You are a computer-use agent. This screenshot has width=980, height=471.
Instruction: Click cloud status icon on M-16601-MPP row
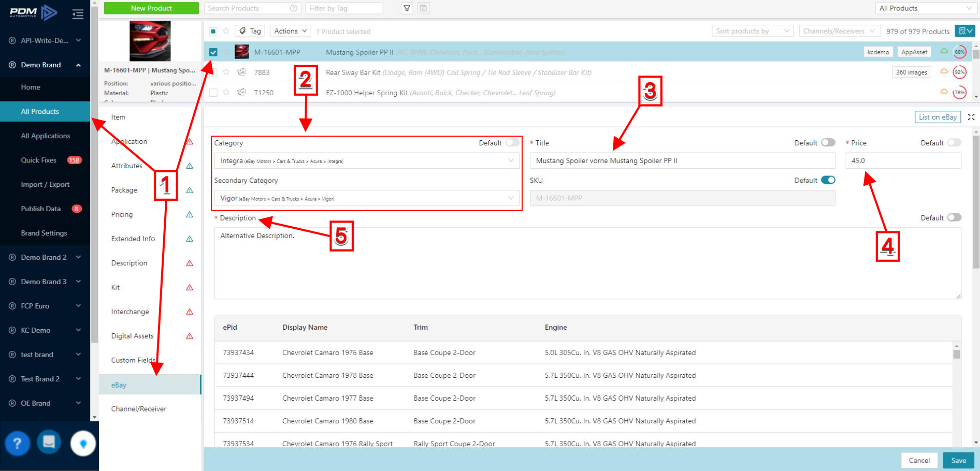point(944,51)
